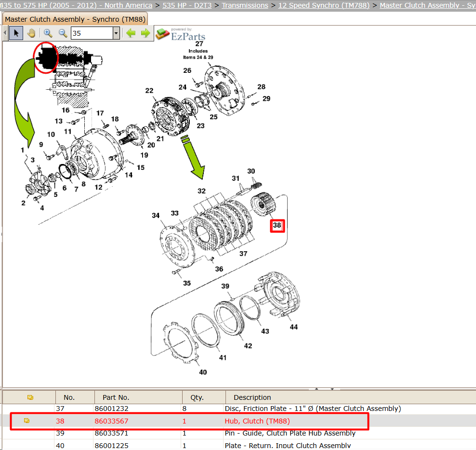476x450 pixels.
Task: Click 'Disc, Friction Plate - 11"' description
Action: tap(313, 409)
